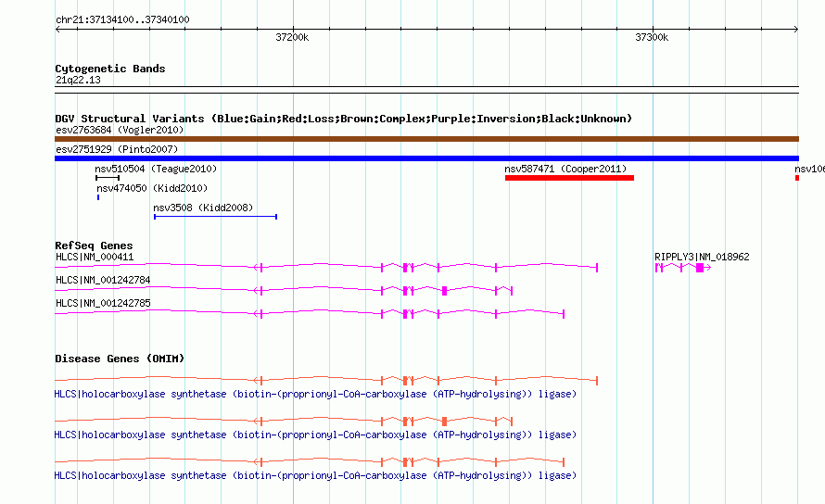Screen dimensions: 825x504
Task: Open first HLCS holocarboxylase synthetase OMIM description
Action: pos(315,394)
